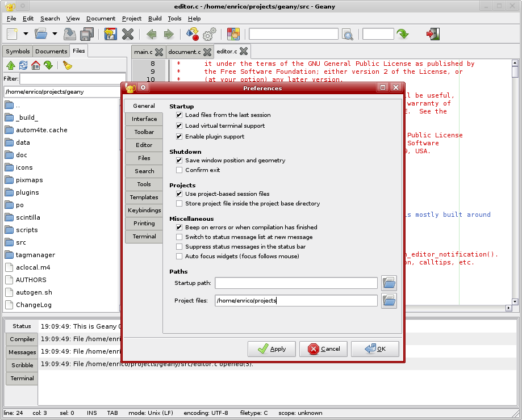Toggle Save window position and geometry
The height and width of the screenshot is (420, 522).
(179, 161)
